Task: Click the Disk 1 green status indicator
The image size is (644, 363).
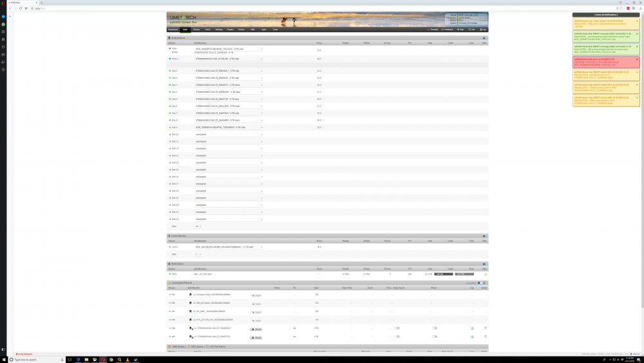Action: pyautogui.click(x=169, y=71)
